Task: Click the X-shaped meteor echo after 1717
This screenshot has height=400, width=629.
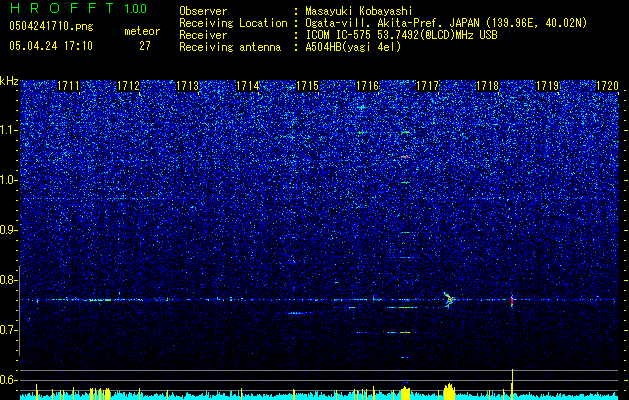Action: coord(449,299)
